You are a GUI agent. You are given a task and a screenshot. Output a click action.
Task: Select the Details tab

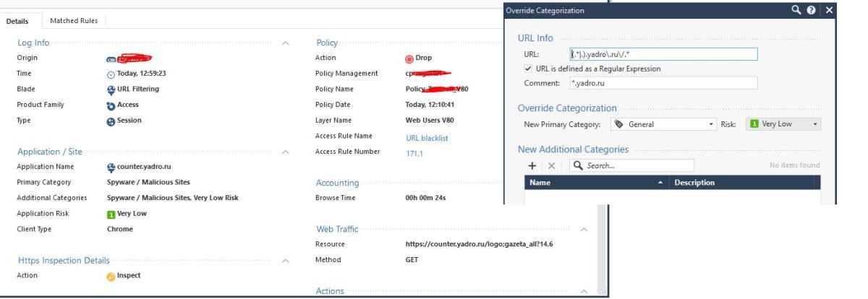pyautogui.click(x=17, y=21)
